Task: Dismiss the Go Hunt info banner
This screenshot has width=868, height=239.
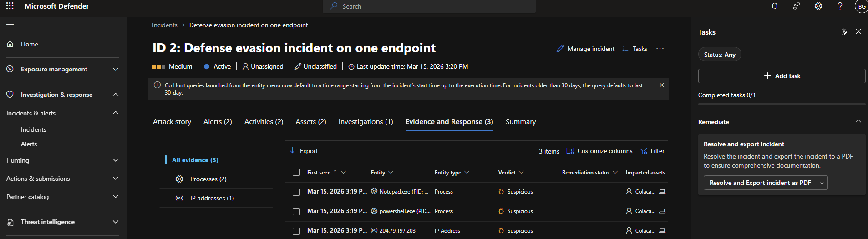Action: (x=662, y=85)
